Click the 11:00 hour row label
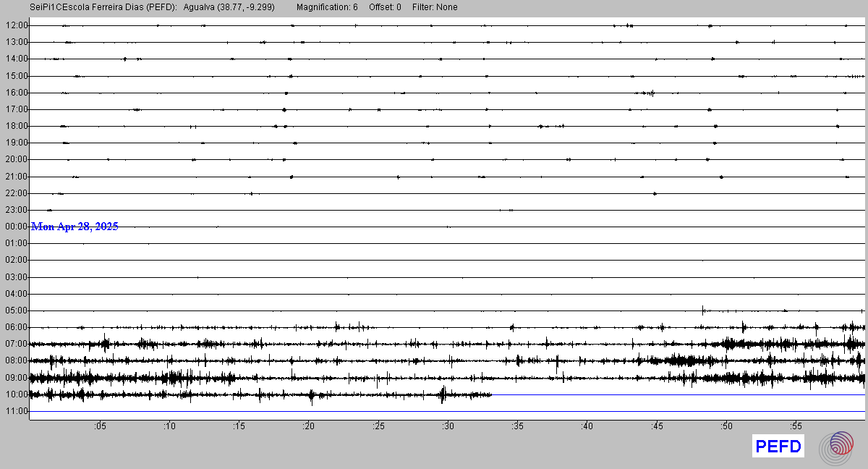868x469 pixels. click(16, 411)
